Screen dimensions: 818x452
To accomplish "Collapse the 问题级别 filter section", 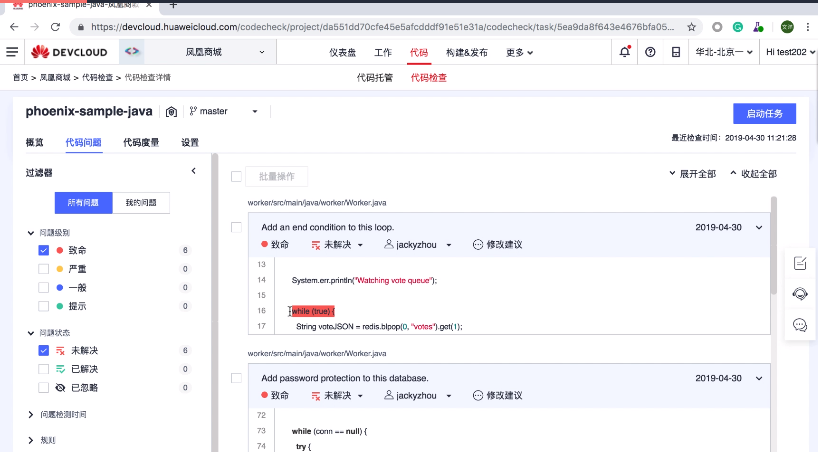I will [31, 233].
